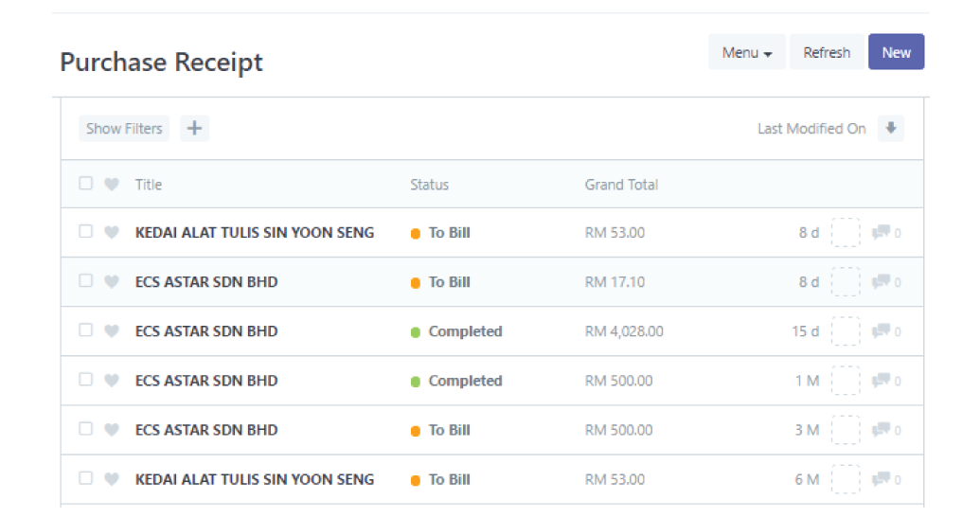Click the dashed assign box on 15 d row
The height and width of the screenshot is (518, 980).
pos(845,331)
